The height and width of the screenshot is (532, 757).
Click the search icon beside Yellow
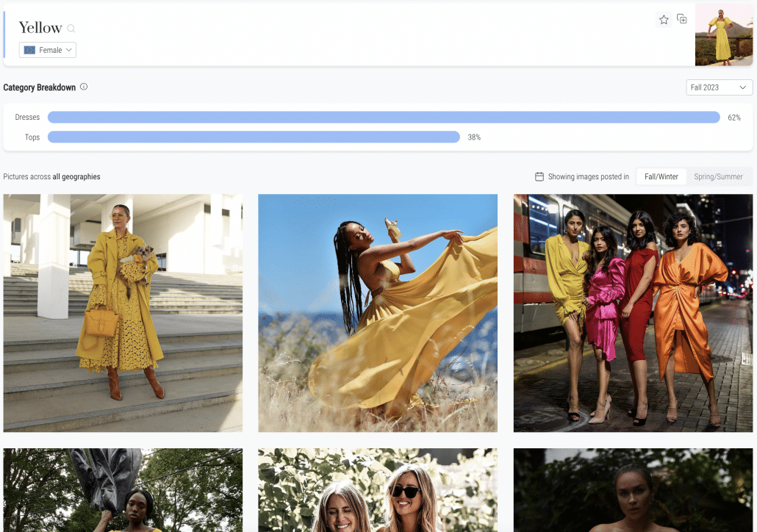(x=71, y=29)
